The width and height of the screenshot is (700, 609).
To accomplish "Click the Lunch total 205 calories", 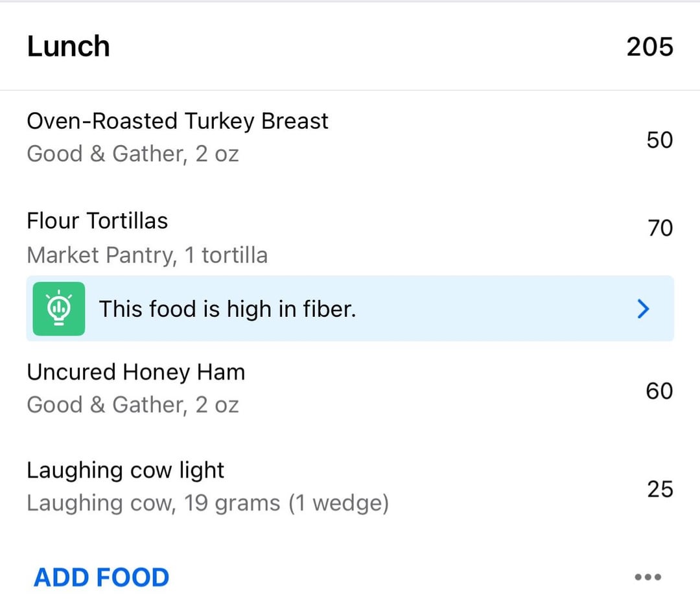I will 649,47.
